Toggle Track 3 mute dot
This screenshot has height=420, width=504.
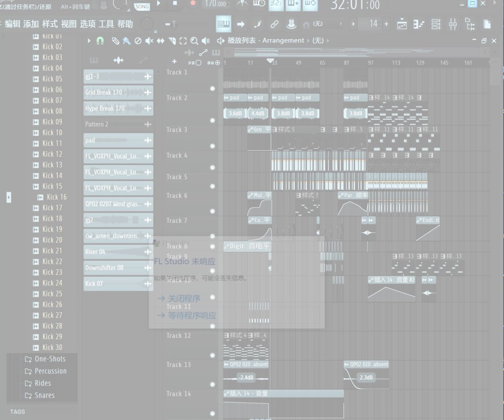tap(212, 146)
